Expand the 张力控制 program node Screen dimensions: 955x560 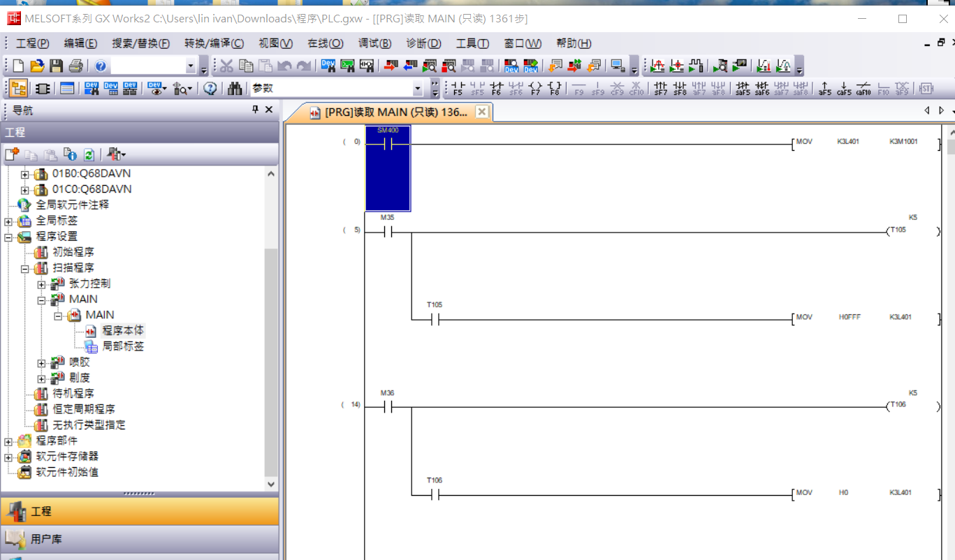[x=42, y=284]
